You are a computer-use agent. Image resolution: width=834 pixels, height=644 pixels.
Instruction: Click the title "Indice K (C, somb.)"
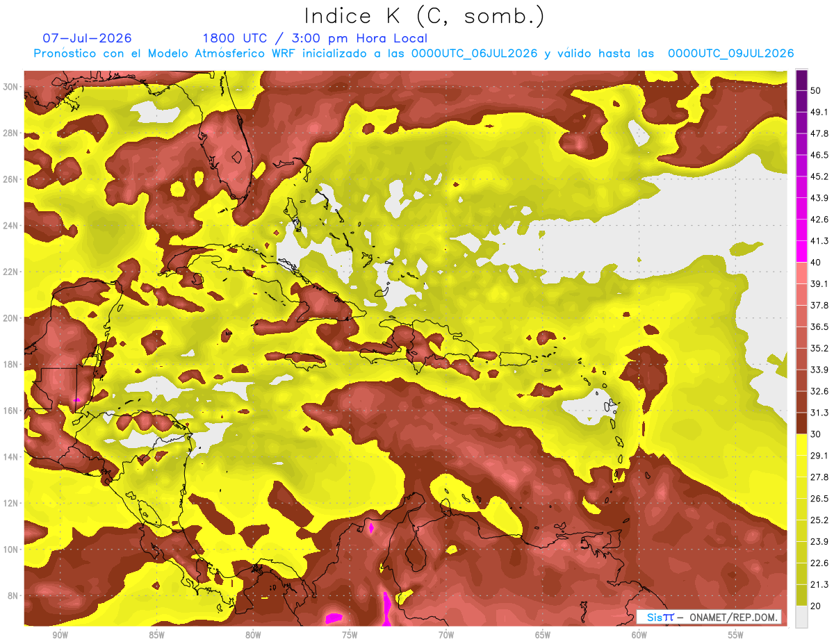point(424,17)
